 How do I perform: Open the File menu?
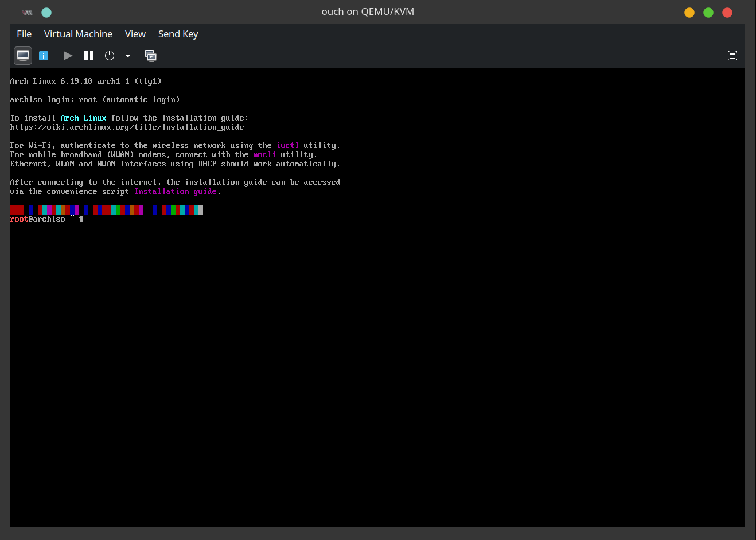pyautogui.click(x=24, y=34)
